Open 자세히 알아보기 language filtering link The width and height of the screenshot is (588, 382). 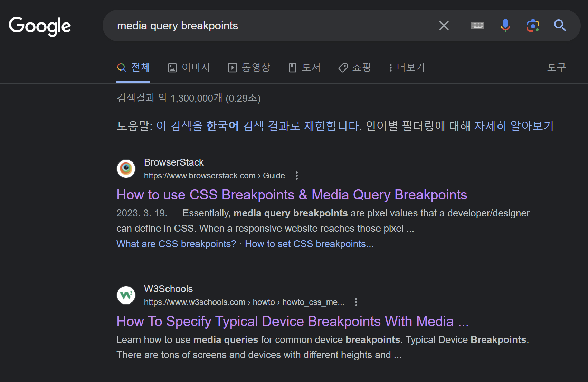514,126
